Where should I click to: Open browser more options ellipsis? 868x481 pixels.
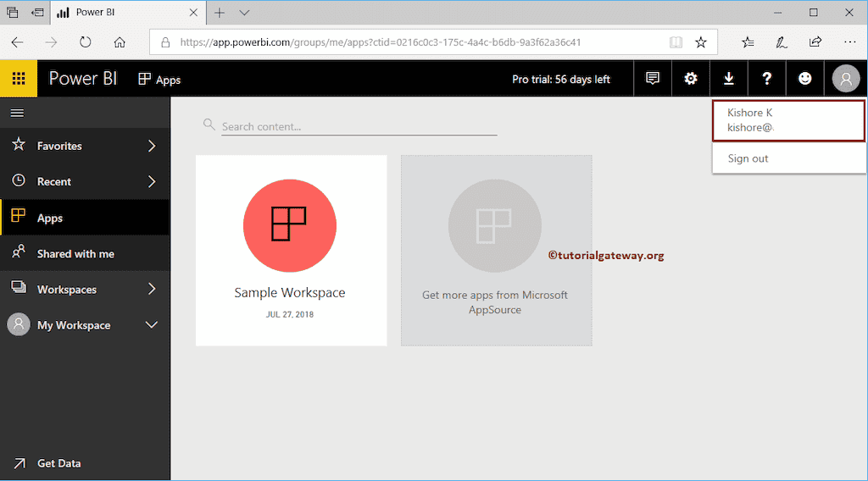pyautogui.click(x=849, y=42)
